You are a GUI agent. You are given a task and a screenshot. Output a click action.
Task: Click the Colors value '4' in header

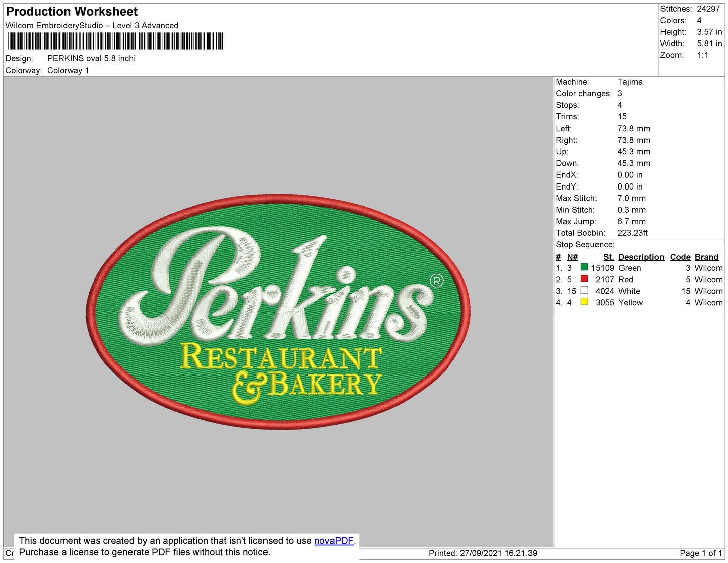(x=699, y=21)
